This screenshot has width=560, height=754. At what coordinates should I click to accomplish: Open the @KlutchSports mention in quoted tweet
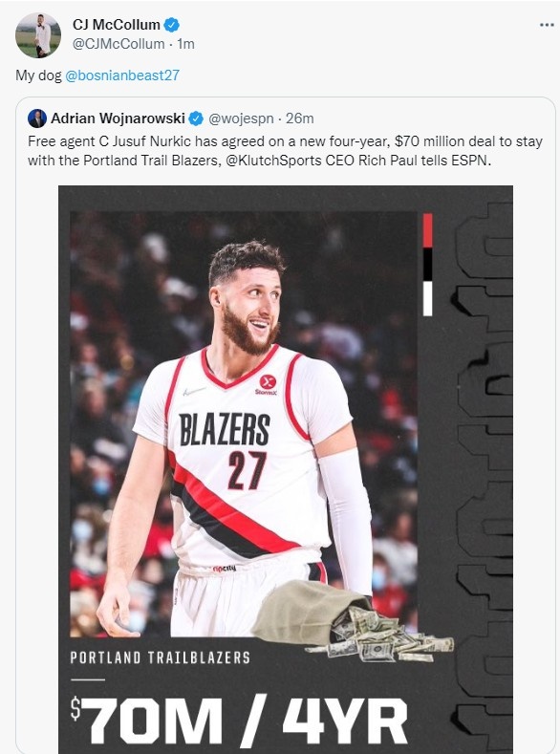pos(273,161)
